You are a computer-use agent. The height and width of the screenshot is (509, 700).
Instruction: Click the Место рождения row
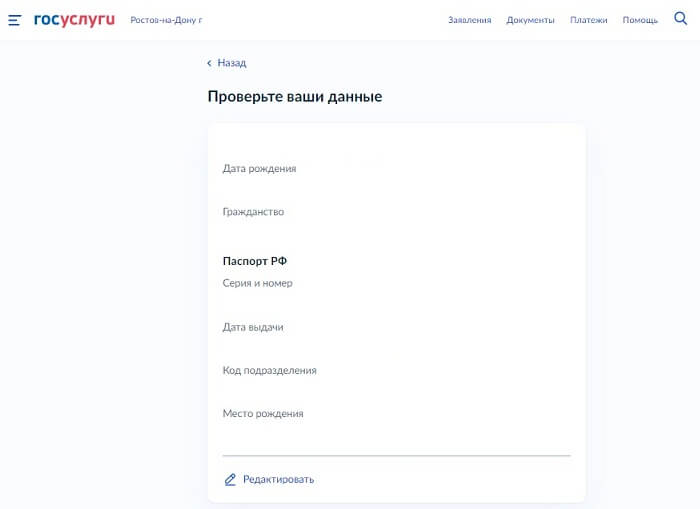262,413
